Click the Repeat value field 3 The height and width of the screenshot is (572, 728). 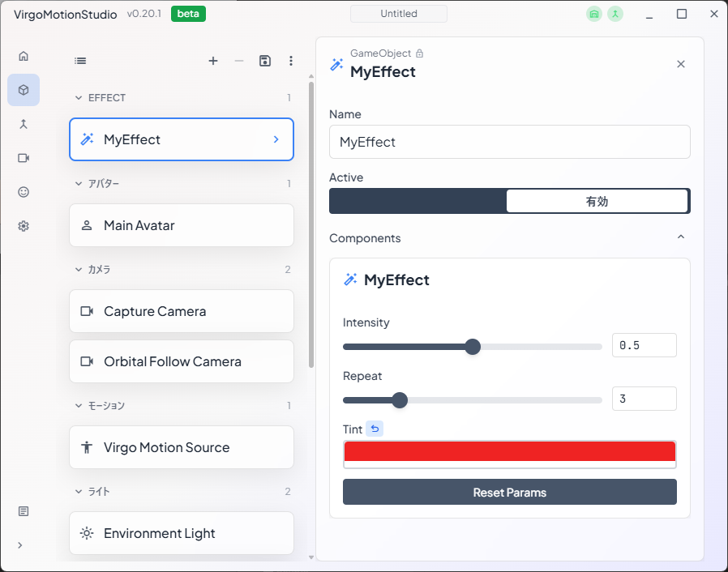coord(644,399)
